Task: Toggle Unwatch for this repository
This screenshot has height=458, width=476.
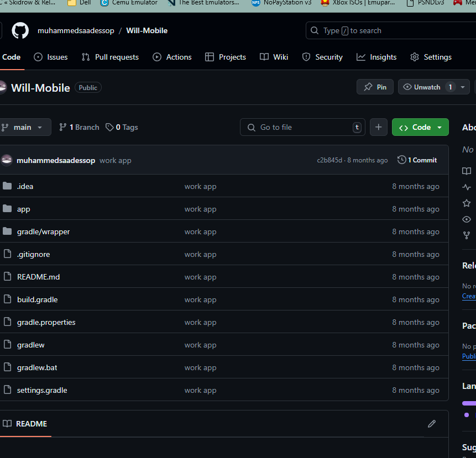Action: 422,87
